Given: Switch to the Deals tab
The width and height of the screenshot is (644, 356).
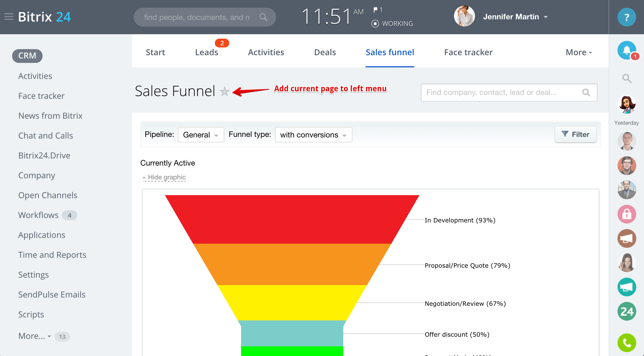Looking at the screenshot, I should point(325,52).
